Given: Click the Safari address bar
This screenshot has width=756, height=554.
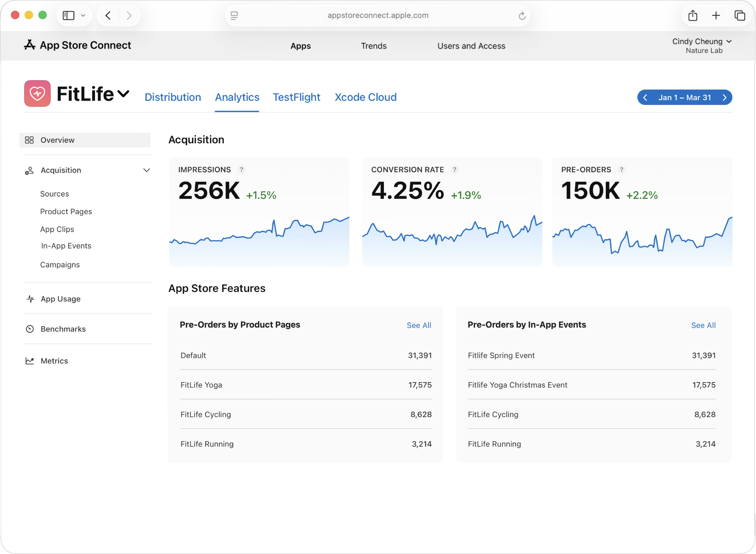Looking at the screenshot, I should click(378, 15).
